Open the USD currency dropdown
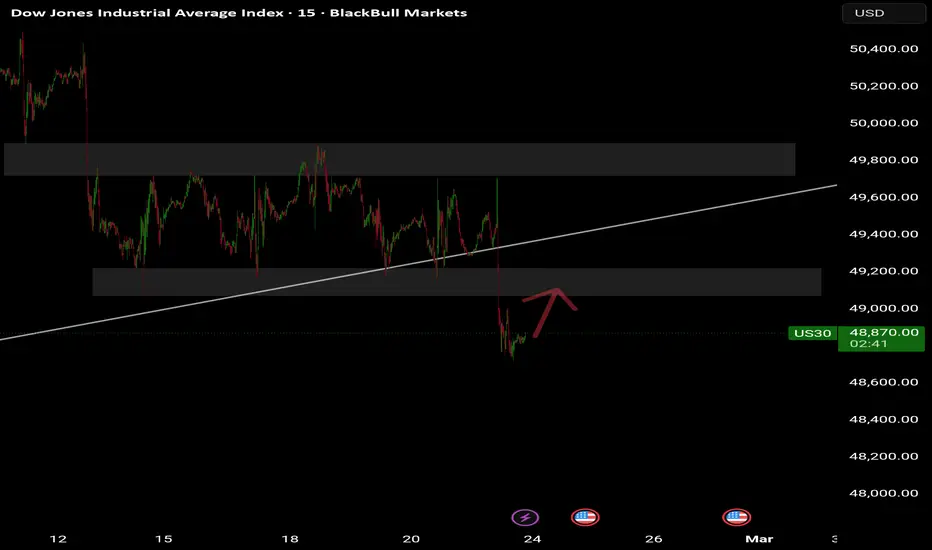Screen dimensions: 932x550 pos(883,13)
